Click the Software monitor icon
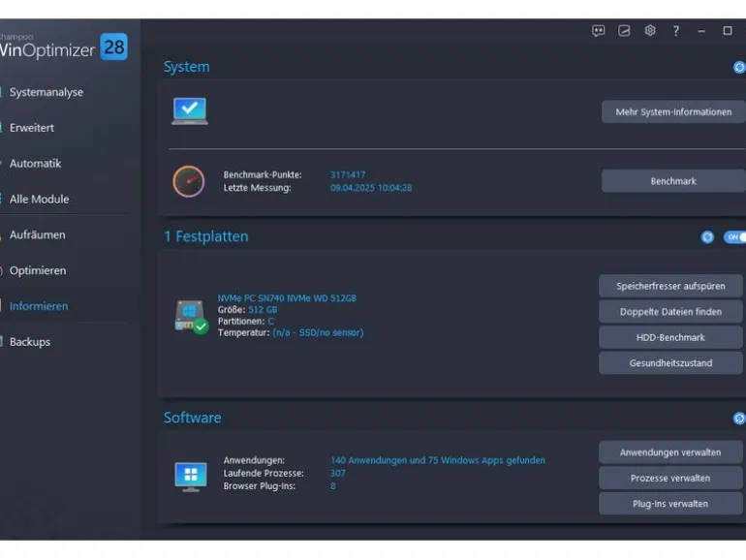Screen dimensions: 746x560 (191, 477)
